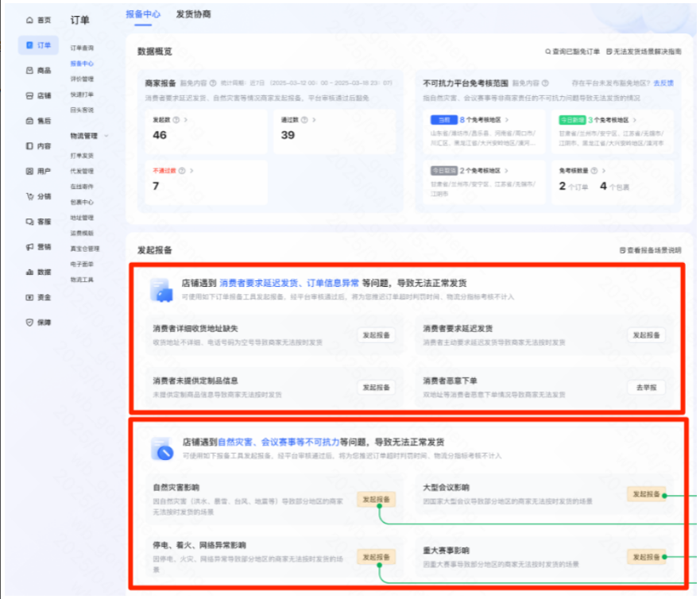Viewport: 700px width, 599px height.
Task: Click 发起报备 for 大型会议影响
Action: point(647,494)
